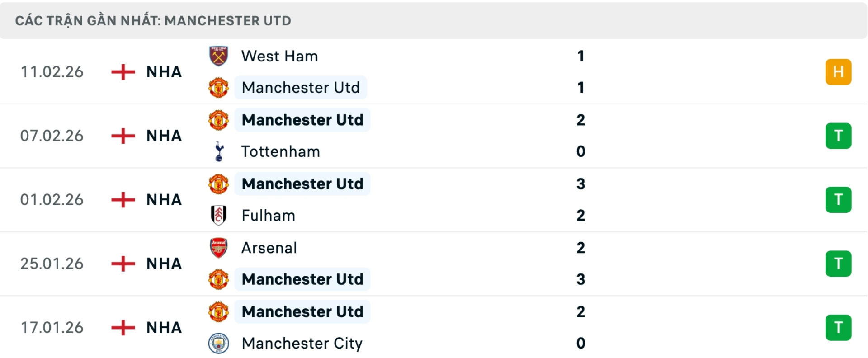Click the green T result indicator for Fulham match
This screenshot has width=868, height=358.
839,199
